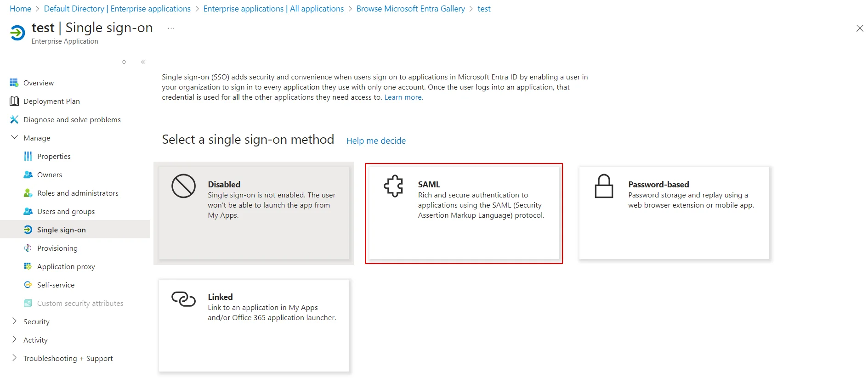Collapse the sidebar with the double-chevron arrow
This screenshot has height=383, width=868.
pyautogui.click(x=143, y=62)
